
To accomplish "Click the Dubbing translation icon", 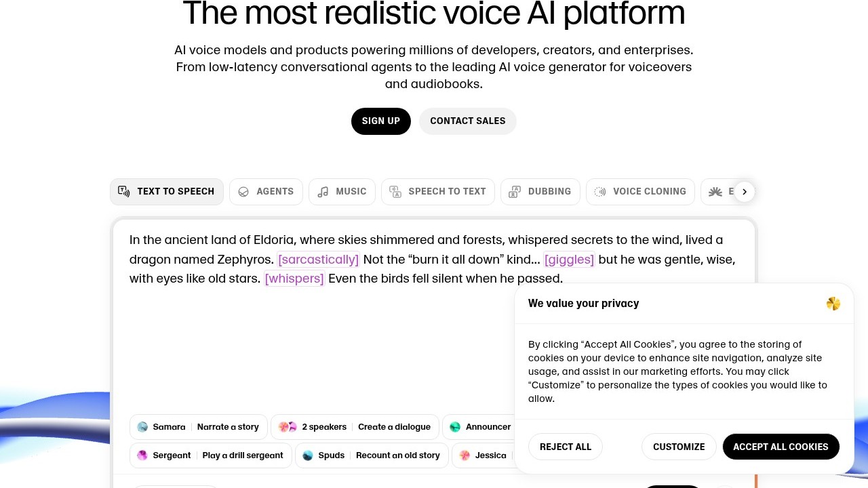I will point(515,192).
